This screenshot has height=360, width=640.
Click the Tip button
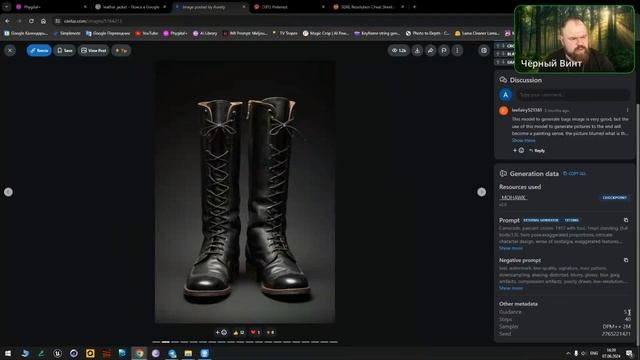point(121,50)
